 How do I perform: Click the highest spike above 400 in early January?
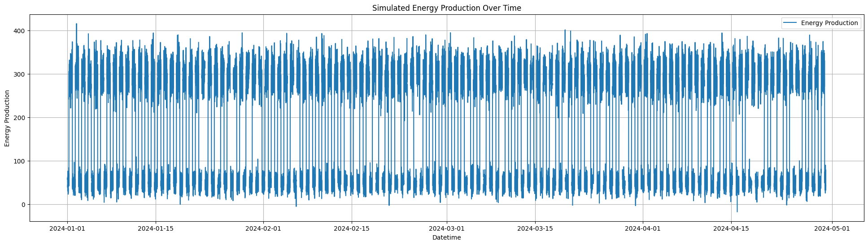coord(77,24)
